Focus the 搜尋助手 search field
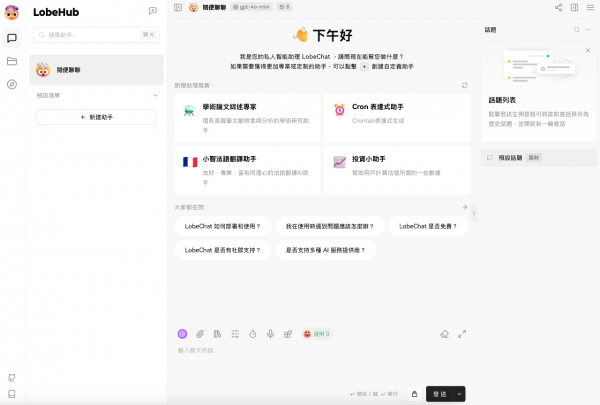The image size is (600, 405). [96, 35]
